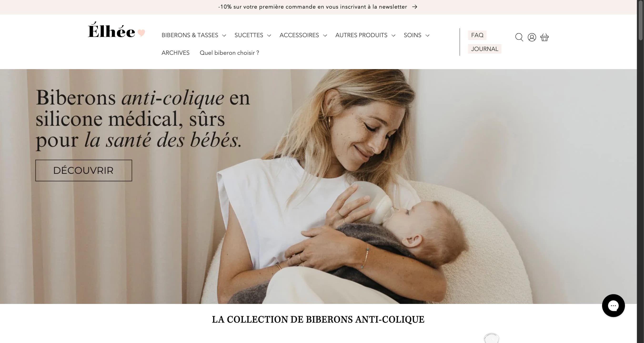Open the FAQ link
Viewport: 644px width, 343px height.
click(x=477, y=35)
